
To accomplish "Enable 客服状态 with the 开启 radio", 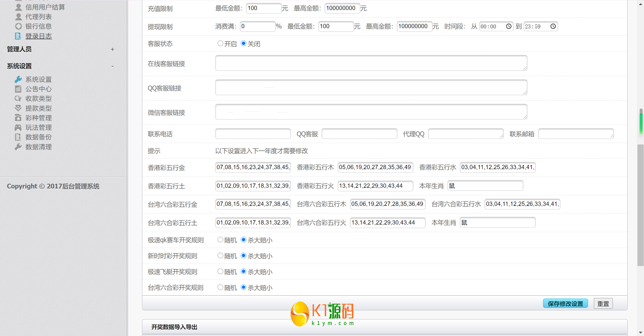I will [x=220, y=43].
